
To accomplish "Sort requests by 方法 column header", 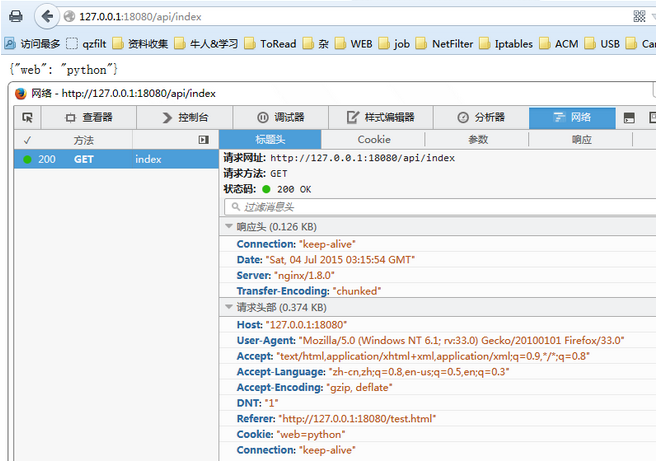I will 84,140.
